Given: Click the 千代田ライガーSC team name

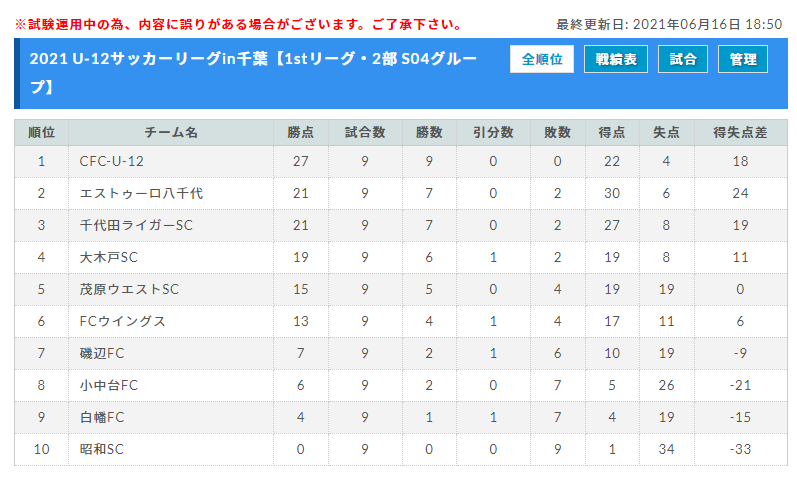Looking at the screenshot, I should (x=136, y=225).
